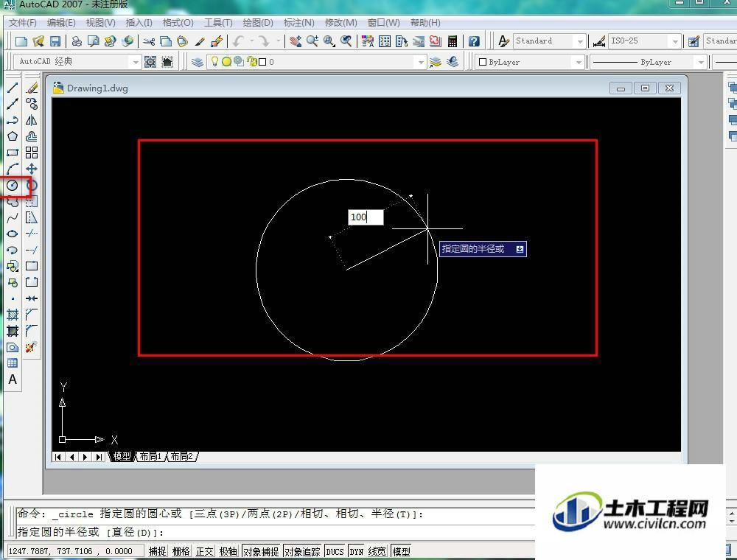Select the Mirror modify tool

[x=32, y=120]
